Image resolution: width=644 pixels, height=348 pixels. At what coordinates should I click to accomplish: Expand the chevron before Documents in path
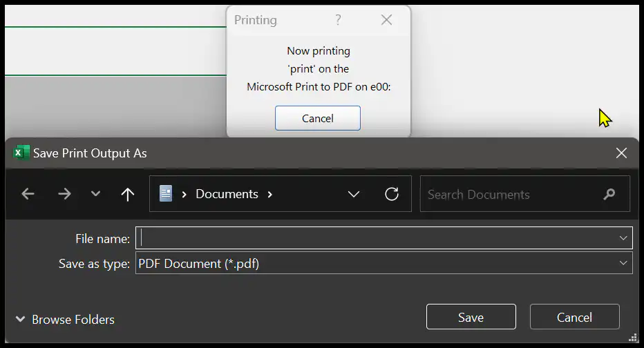(x=184, y=195)
